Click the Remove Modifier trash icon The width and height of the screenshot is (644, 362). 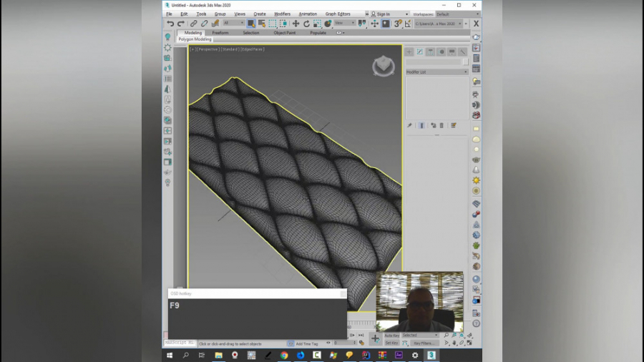click(x=441, y=125)
